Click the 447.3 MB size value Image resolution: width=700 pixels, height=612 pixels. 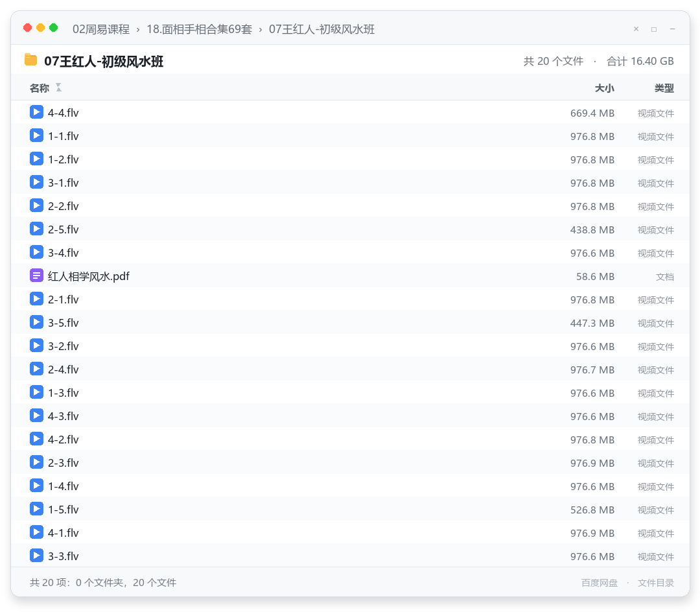(x=592, y=324)
